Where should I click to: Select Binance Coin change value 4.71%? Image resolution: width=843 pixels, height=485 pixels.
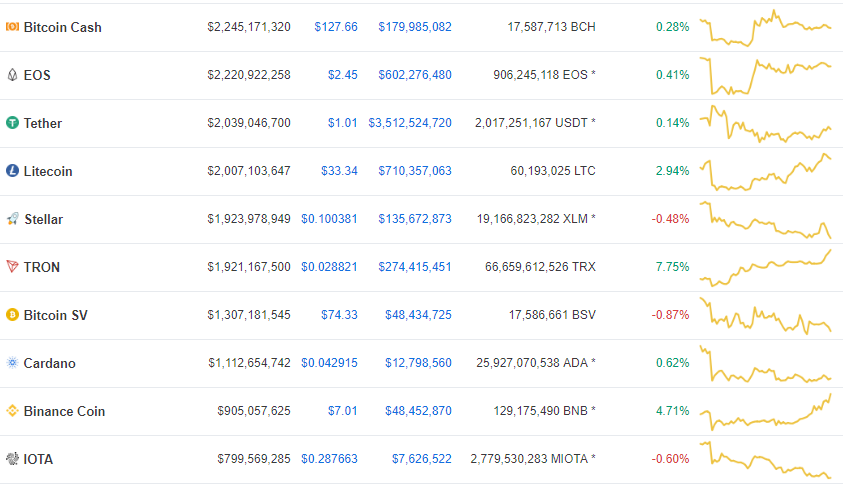coord(673,411)
